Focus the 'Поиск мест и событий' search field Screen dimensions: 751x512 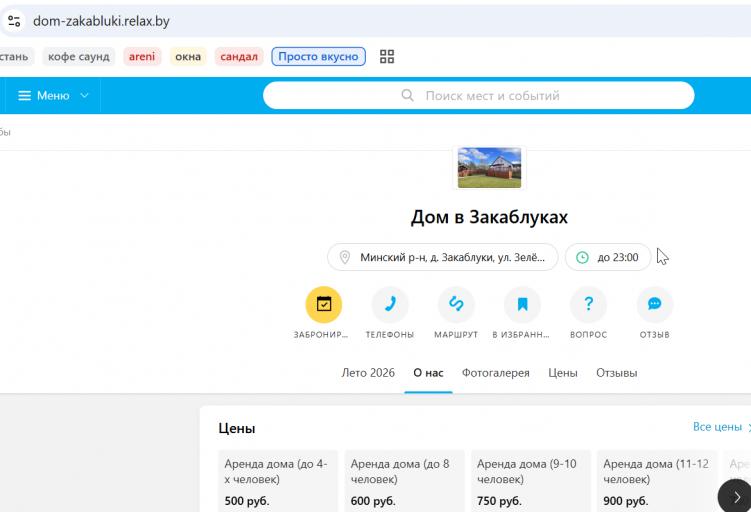pos(478,95)
